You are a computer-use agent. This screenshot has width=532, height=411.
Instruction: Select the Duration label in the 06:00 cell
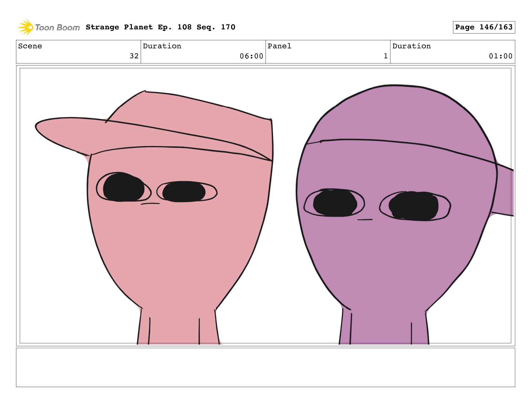(x=162, y=46)
